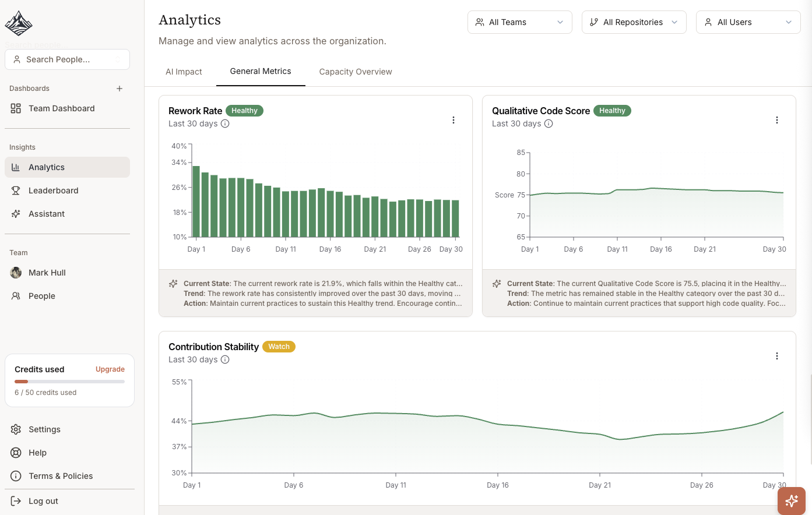Open the Rework Rate card options menu
Image resolution: width=812 pixels, height=515 pixels.
pos(454,120)
